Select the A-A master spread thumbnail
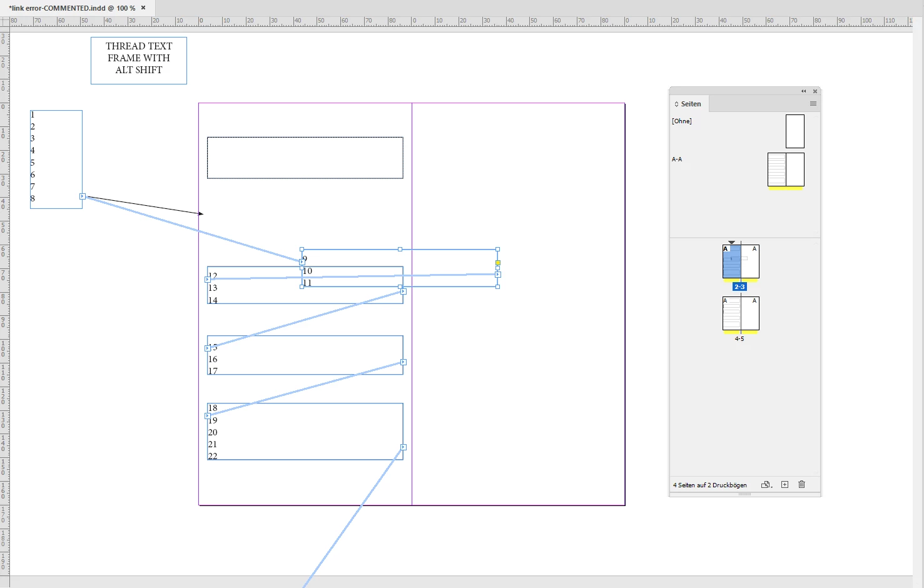Screen dimensions: 924x588 786,170
